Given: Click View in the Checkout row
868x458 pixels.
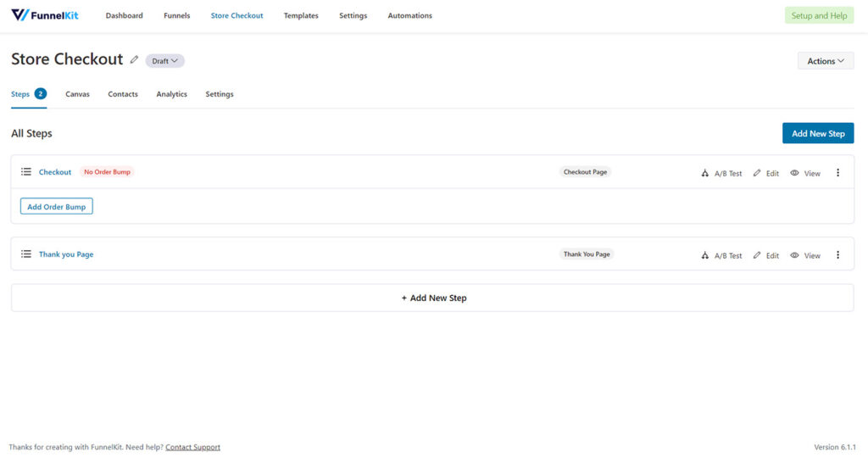Looking at the screenshot, I should (805, 173).
